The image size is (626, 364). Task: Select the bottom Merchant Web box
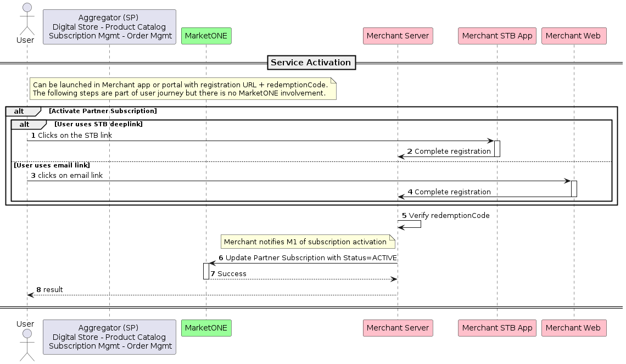pyautogui.click(x=574, y=328)
